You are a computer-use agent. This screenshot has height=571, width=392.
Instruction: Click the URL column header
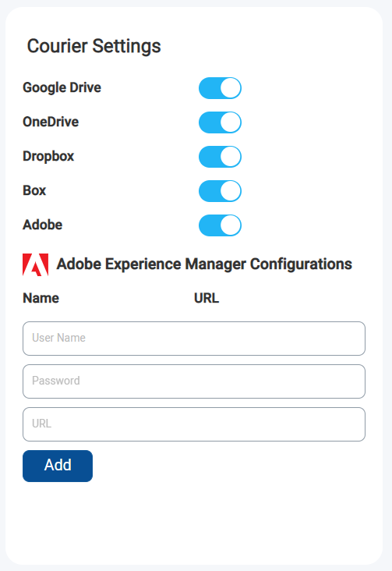tap(207, 298)
